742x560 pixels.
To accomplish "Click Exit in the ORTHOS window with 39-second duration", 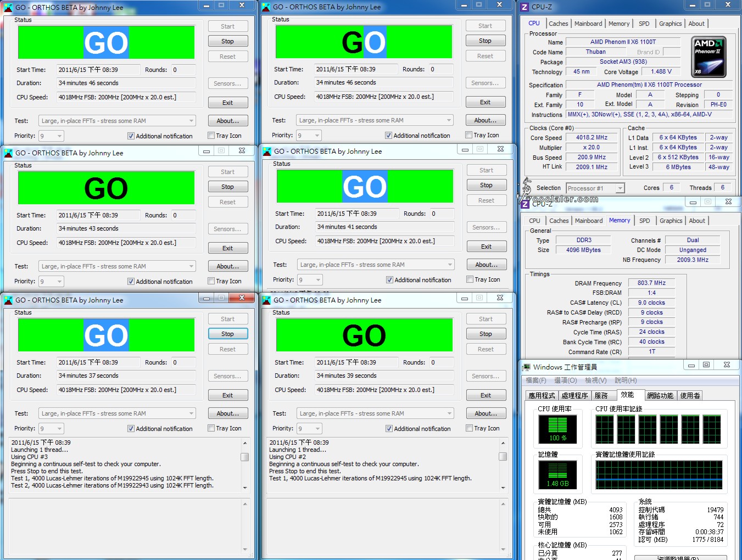I will (486, 395).
